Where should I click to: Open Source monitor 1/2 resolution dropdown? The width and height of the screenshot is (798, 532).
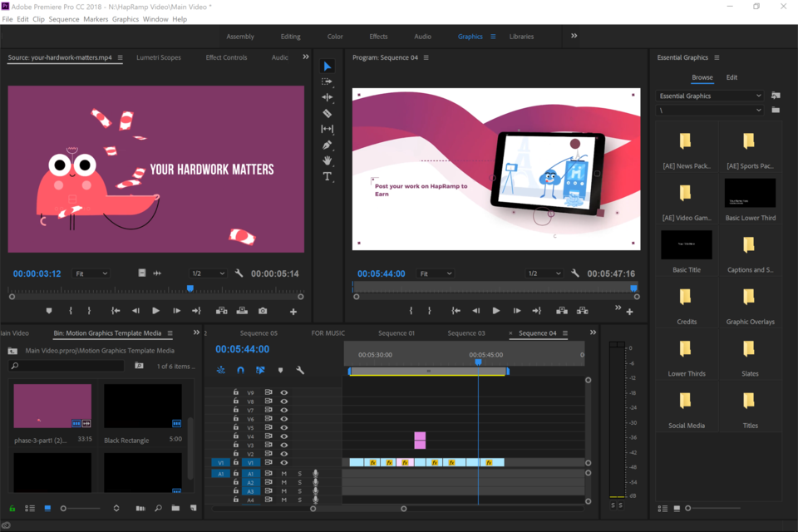click(x=208, y=273)
